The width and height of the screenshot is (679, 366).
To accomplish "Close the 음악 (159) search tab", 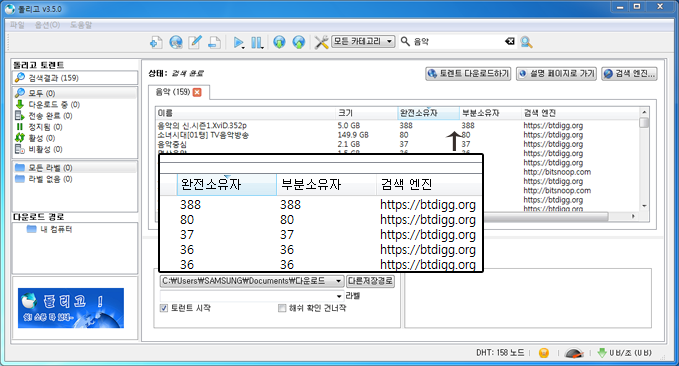I will click(x=197, y=92).
